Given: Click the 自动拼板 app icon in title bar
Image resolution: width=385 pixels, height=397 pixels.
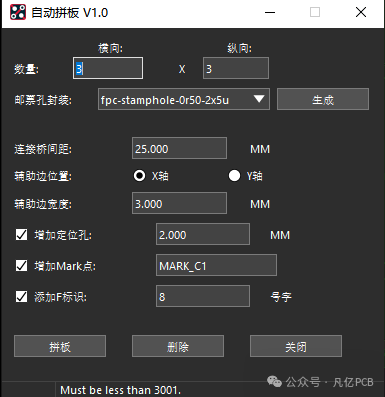Looking at the screenshot, I should (x=18, y=12).
